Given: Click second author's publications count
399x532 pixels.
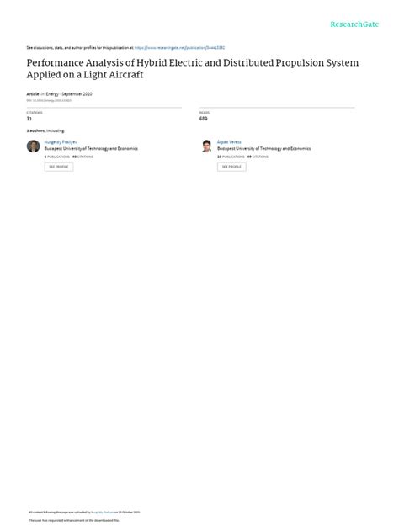Looking at the screenshot, I should click(231, 157).
